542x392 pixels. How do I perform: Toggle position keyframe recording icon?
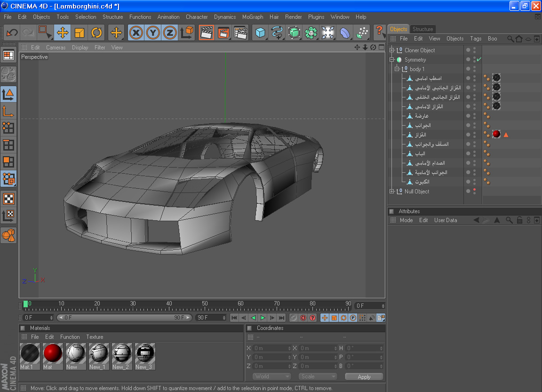[x=325, y=318]
